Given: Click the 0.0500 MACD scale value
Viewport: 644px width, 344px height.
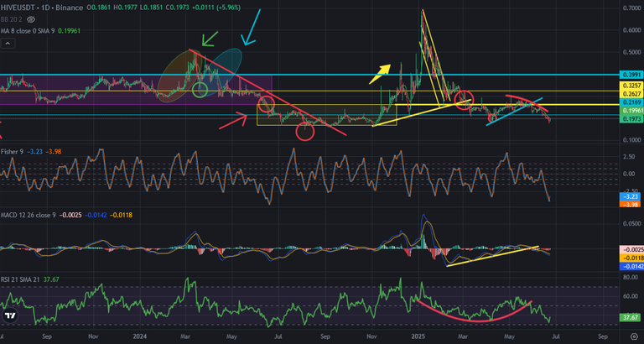Looking at the screenshot, I should [x=631, y=223].
